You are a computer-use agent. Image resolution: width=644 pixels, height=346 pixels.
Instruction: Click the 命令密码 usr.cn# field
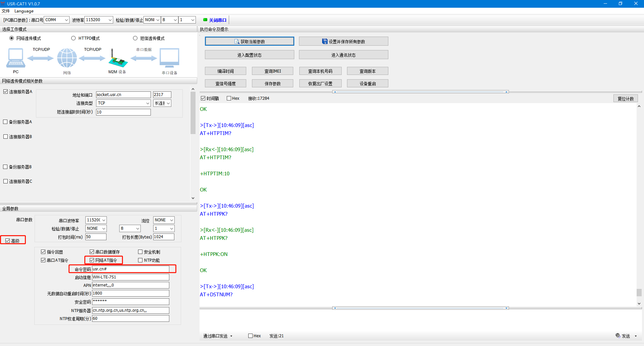click(x=130, y=269)
